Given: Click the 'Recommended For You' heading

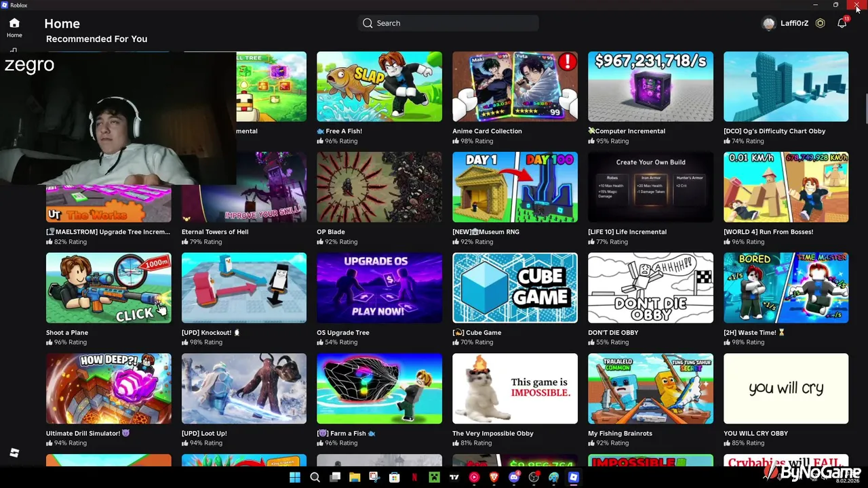Looking at the screenshot, I should [x=96, y=39].
